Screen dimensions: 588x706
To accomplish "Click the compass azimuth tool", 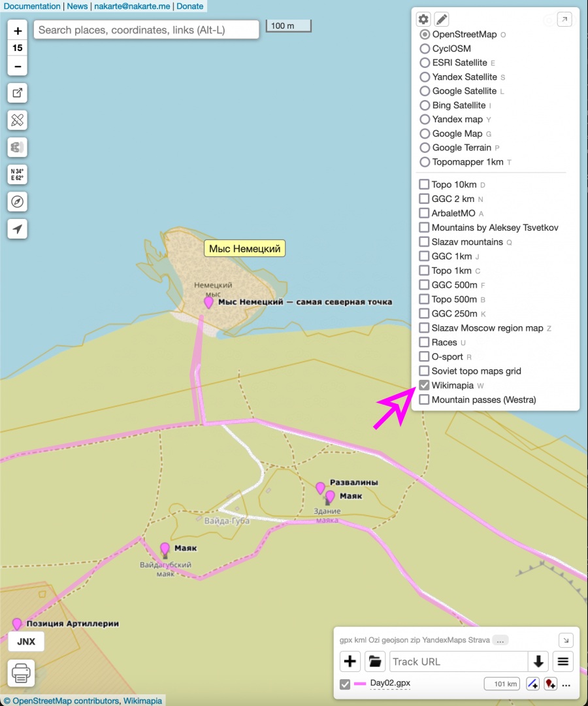I will coord(18,201).
